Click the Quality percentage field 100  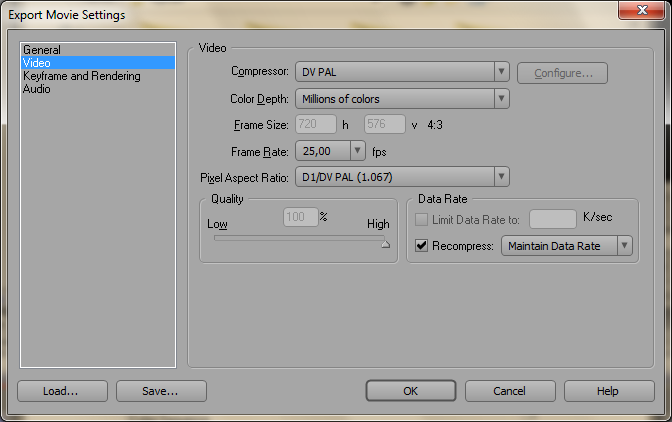point(300,217)
